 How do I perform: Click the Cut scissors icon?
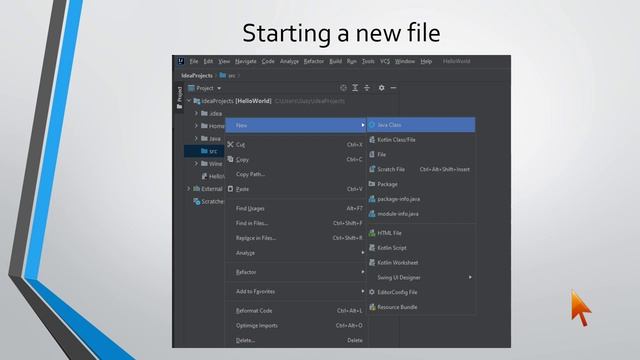coord(231,144)
